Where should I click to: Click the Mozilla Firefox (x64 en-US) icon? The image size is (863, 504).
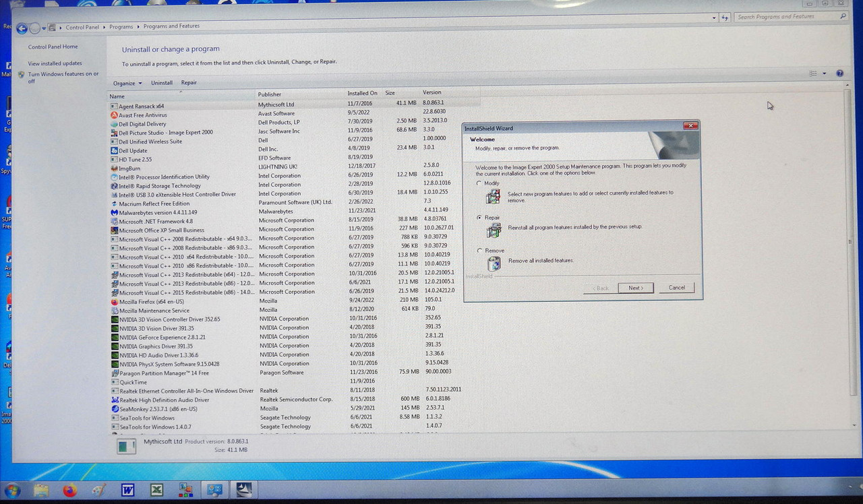point(114,302)
